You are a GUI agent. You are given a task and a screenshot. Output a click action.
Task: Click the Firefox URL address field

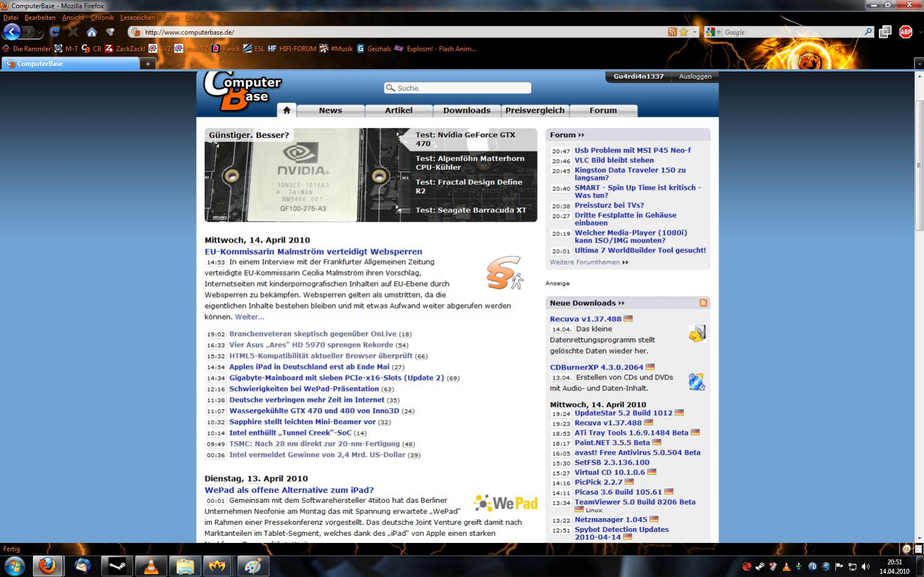[x=404, y=32]
